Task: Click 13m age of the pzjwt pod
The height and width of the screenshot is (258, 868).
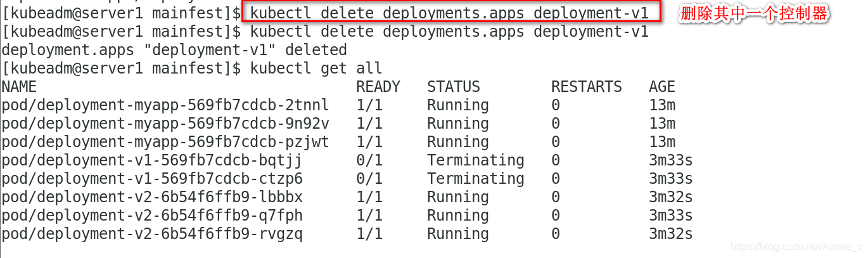Action: coord(662,142)
